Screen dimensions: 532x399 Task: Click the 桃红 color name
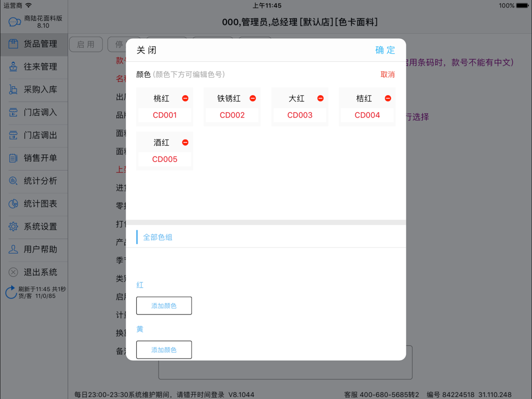click(161, 98)
